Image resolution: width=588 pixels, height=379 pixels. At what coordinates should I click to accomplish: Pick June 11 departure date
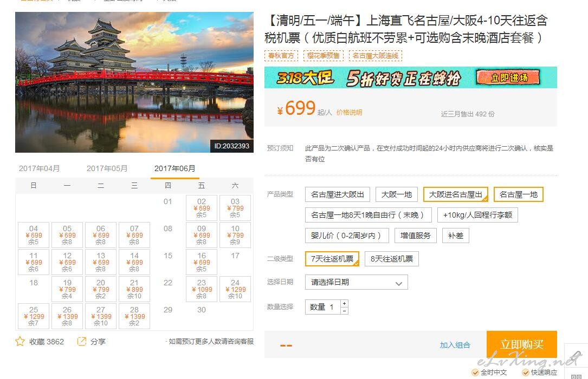point(34,262)
